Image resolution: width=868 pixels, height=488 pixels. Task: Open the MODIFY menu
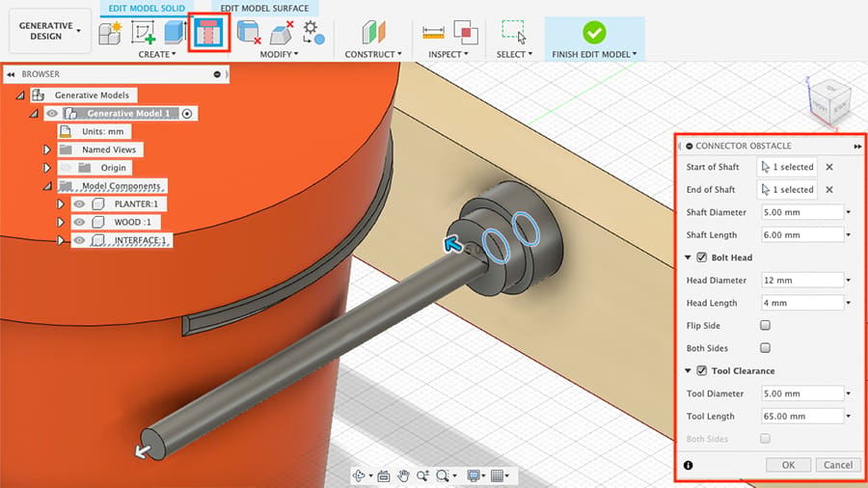coord(279,54)
